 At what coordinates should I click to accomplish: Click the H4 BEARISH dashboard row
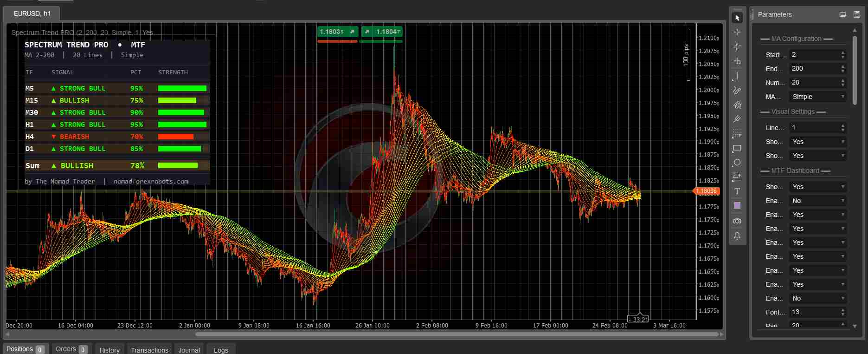[117, 137]
